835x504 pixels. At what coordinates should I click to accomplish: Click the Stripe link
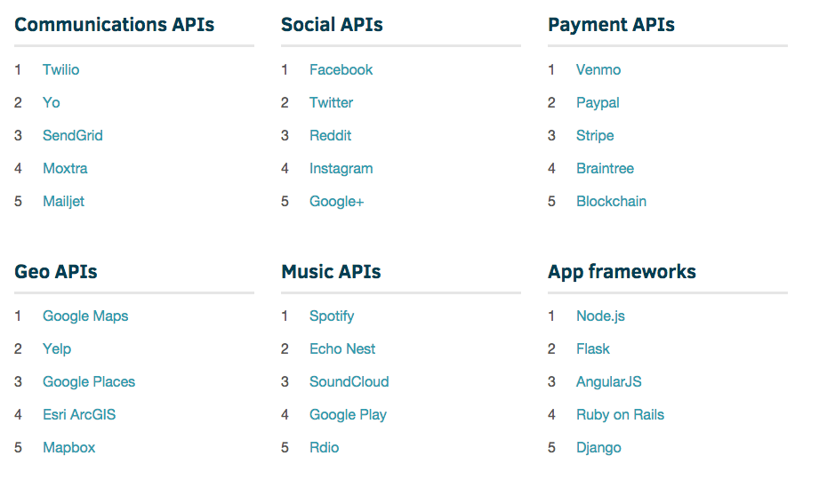(594, 135)
